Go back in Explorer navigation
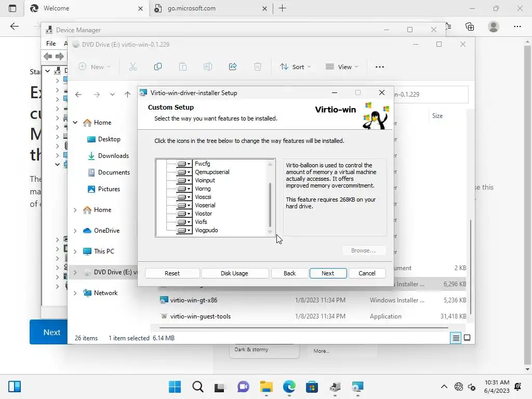532x399 pixels. (x=78, y=95)
